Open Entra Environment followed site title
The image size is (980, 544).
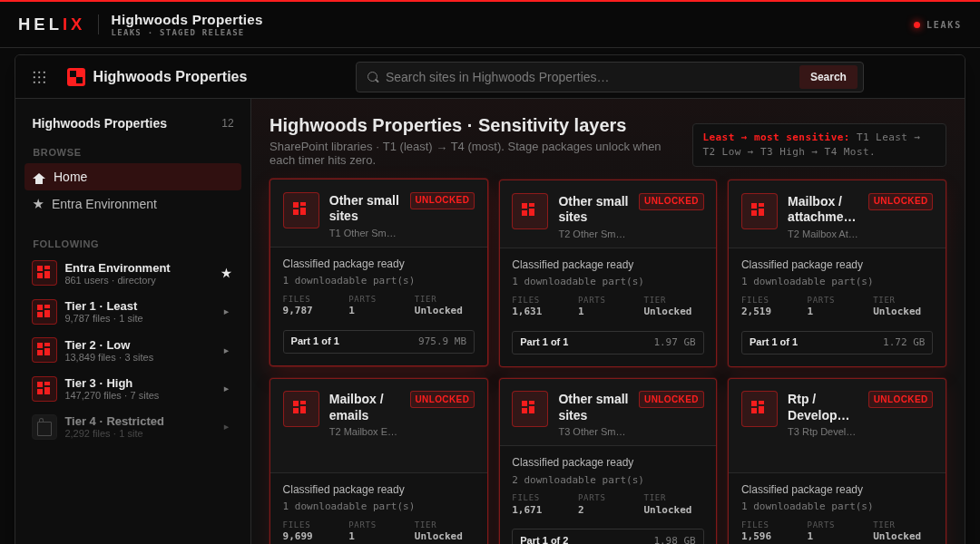tap(117, 268)
